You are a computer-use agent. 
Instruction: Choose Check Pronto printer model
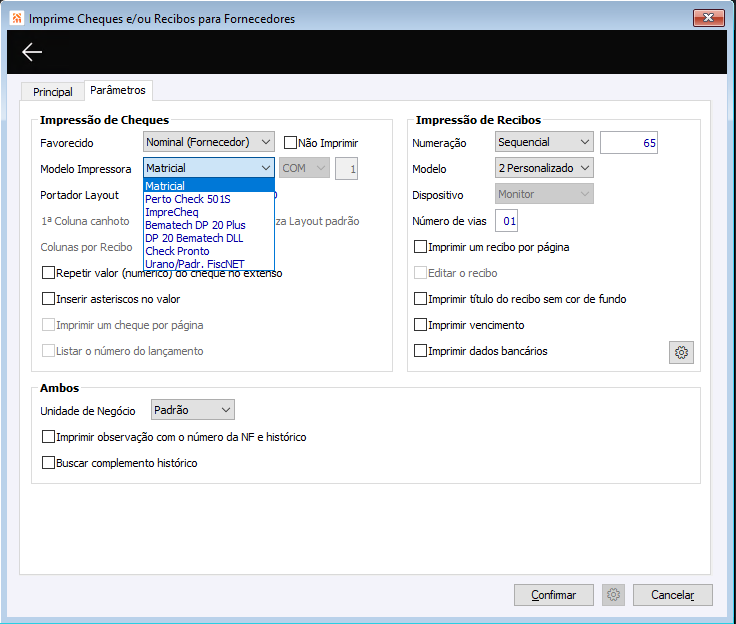(209, 251)
